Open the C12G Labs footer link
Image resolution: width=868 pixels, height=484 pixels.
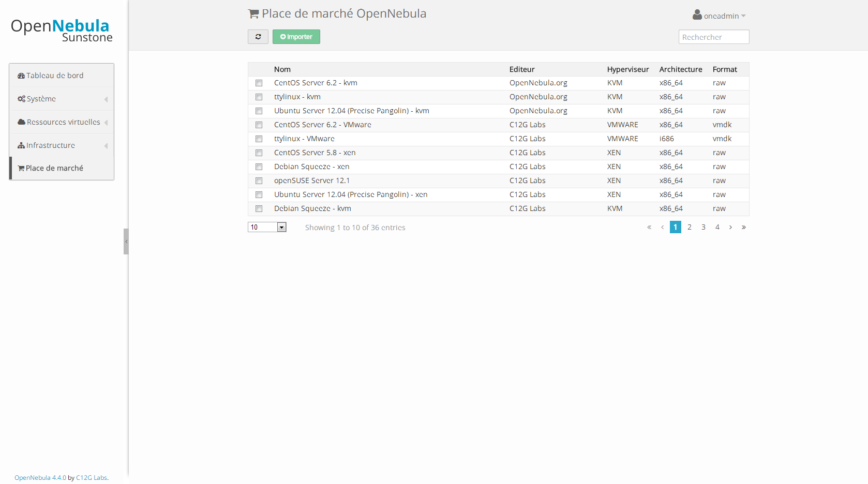(92, 478)
